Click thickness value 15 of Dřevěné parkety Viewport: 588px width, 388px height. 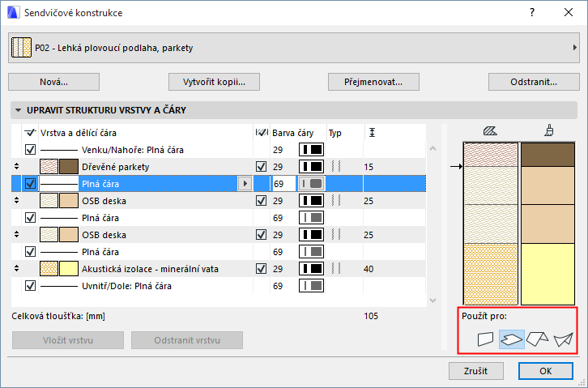[369, 167]
